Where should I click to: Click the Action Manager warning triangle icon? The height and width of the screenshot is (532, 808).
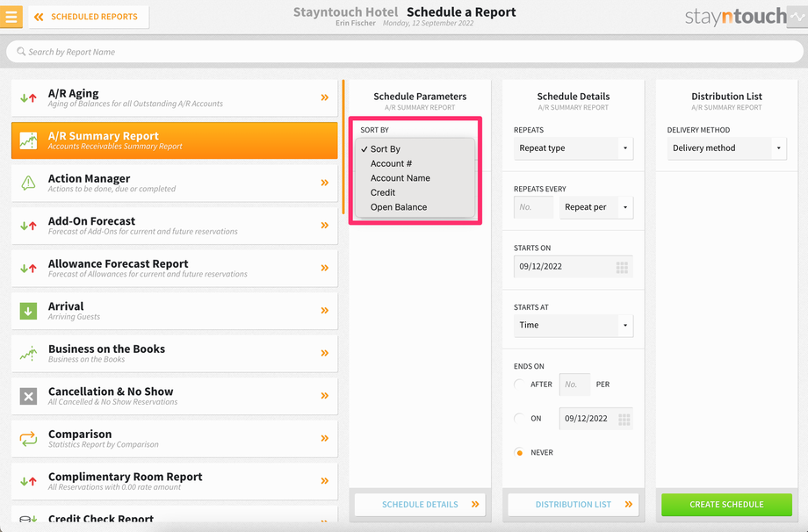pyautogui.click(x=28, y=183)
